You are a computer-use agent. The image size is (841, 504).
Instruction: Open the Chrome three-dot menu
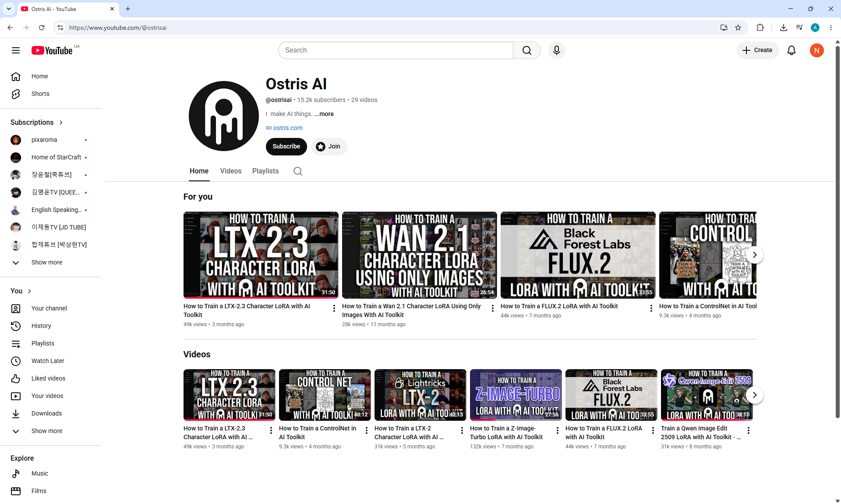click(x=831, y=28)
